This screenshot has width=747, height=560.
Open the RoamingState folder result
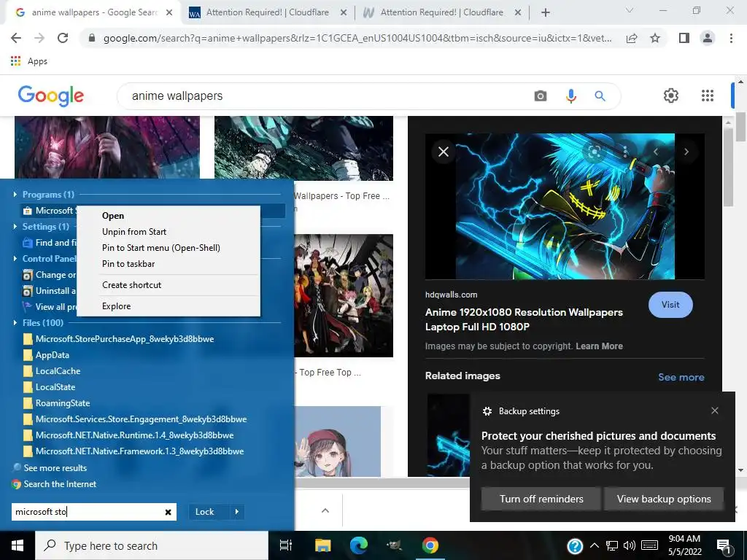[63, 403]
